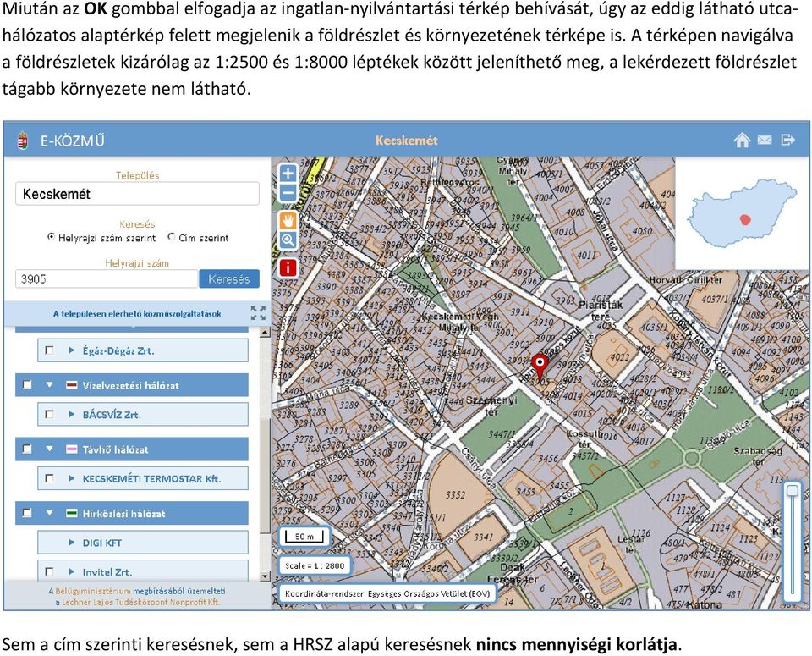The width and height of the screenshot is (812, 656).
Task: Select Cím szerint radio button
Action: tap(172, 237)
